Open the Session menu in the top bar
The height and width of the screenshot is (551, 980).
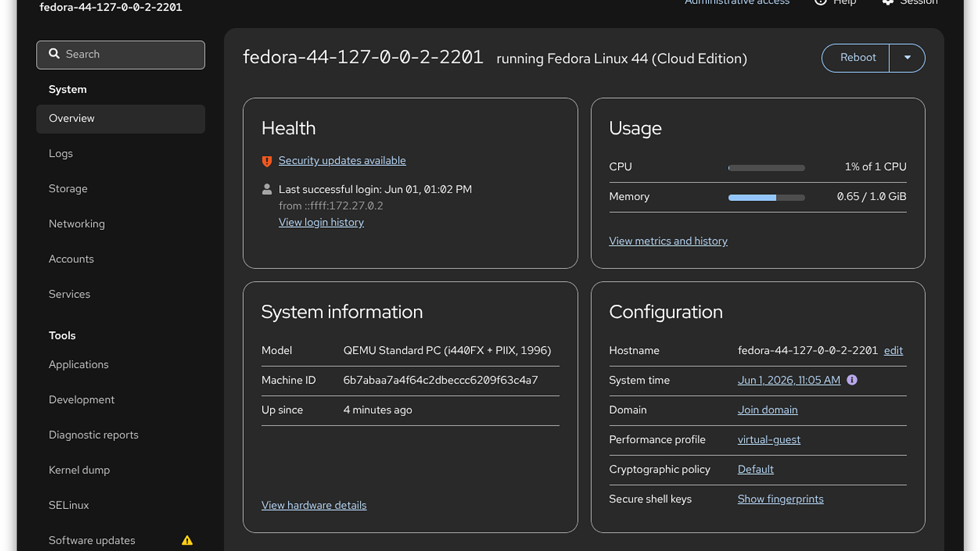click(x=910, y=2)
